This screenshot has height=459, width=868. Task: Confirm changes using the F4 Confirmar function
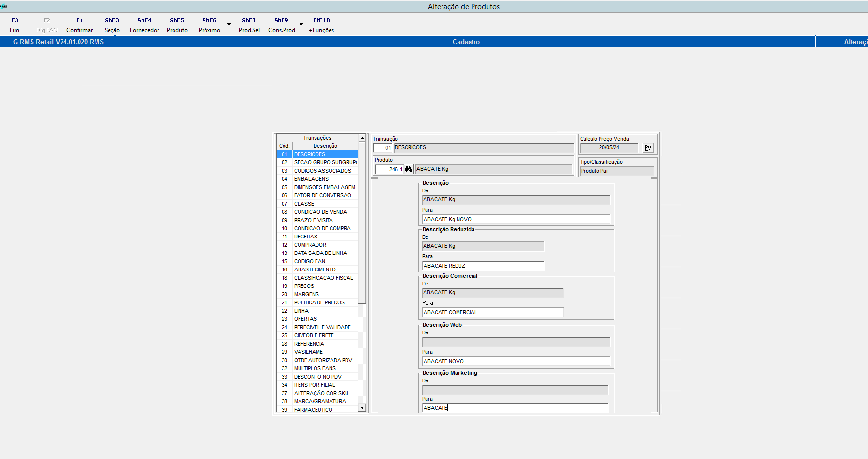coord(79,25)
